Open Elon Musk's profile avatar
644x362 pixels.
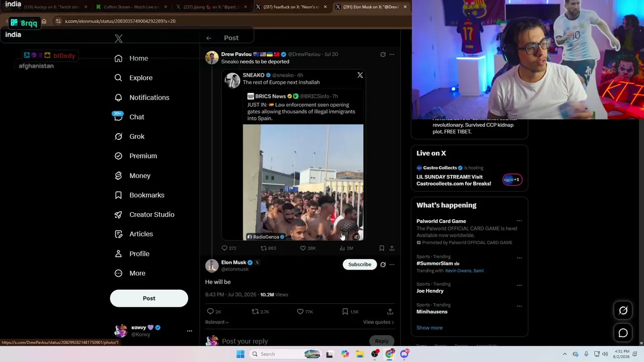(212, 266)
